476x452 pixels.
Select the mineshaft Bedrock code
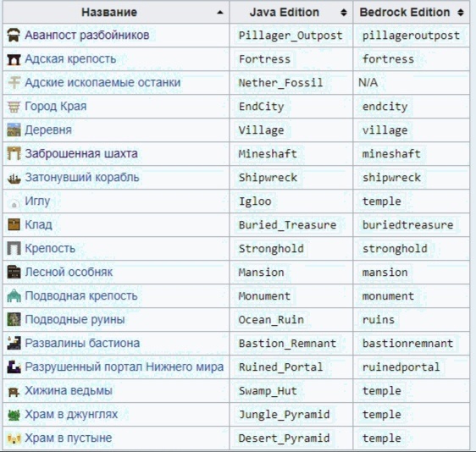pyautogui.click(x=391, y=154)
